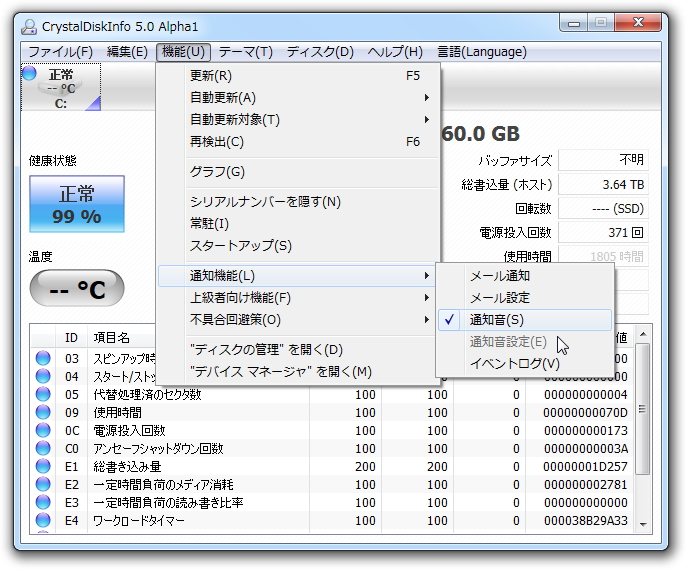Open the ファイル(F) menu
The width and height of the screenshot is (686, 570).
click(61, 52)
